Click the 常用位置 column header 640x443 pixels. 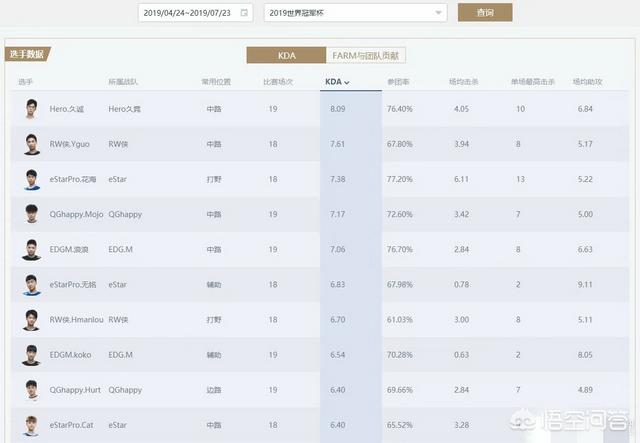[216, 82]
